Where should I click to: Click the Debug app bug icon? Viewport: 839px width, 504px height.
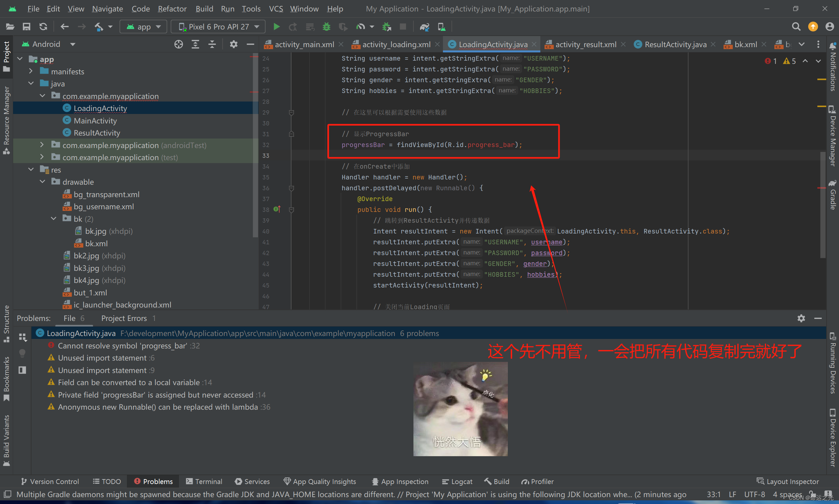[326, 27]
